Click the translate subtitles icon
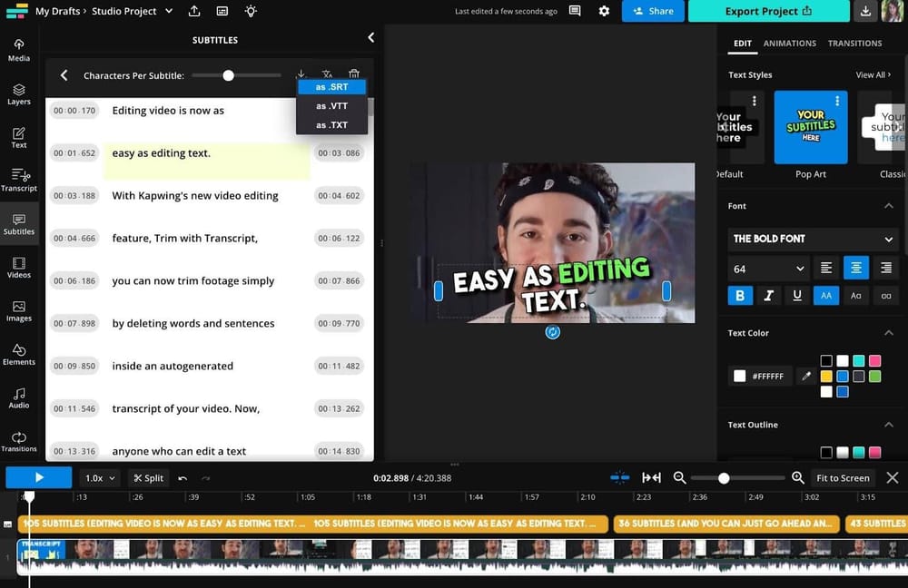 pyautogui.click(x=327, y=73)
